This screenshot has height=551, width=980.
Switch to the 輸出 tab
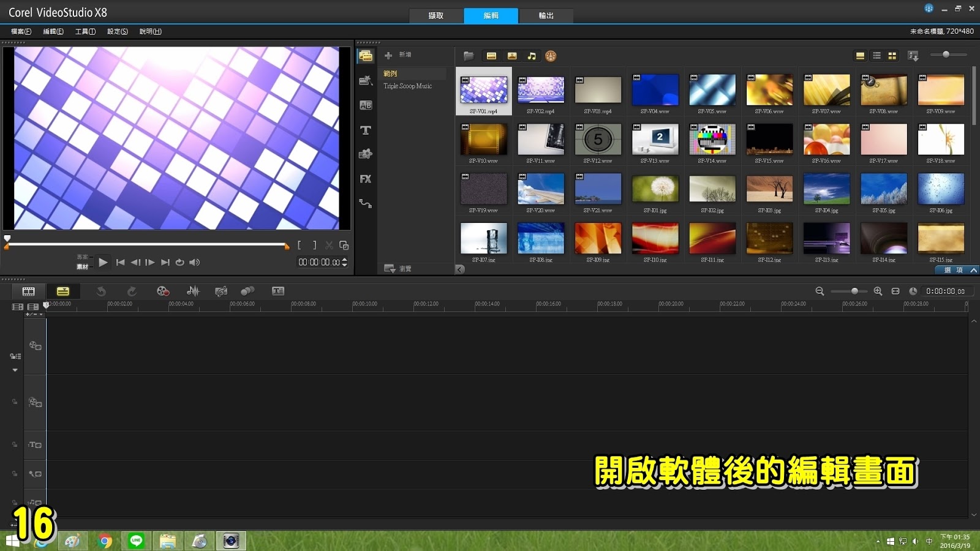(x=545, y=16)
